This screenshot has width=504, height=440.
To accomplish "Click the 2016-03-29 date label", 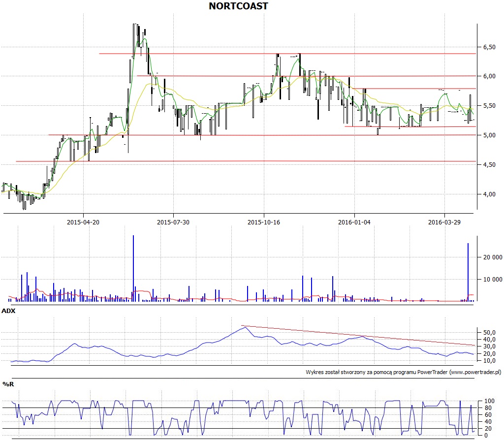I will (x=444, y=222).
